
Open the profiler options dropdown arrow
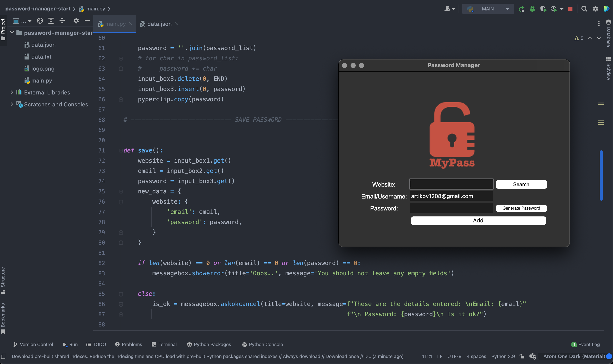coord(562,9)
